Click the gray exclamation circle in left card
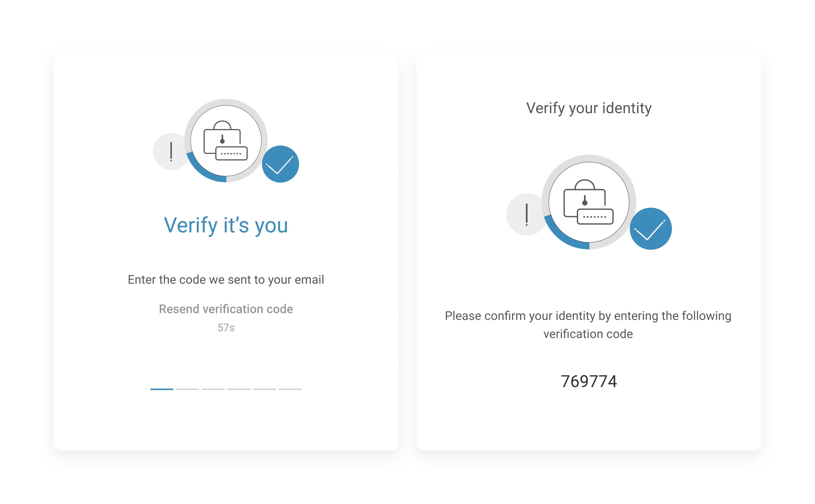This screenshot has width=815, height=504. pos(171,151)
